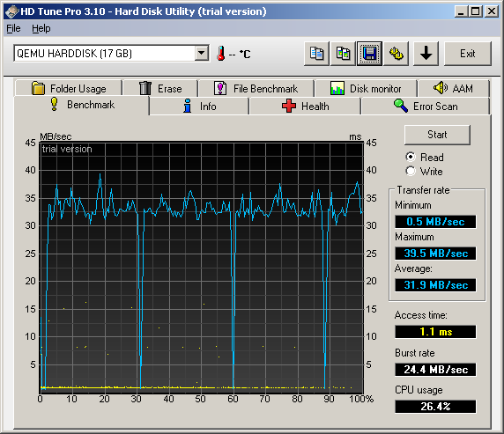Open the options gear icon
The width and height of the screenshot is (504, 434).
pos(396,54)
